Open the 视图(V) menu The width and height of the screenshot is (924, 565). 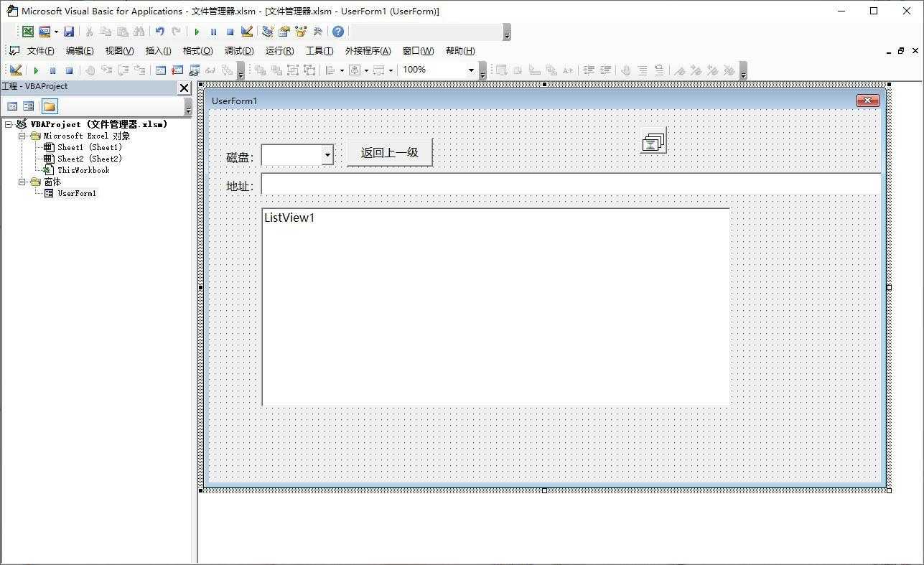point(119,51)
